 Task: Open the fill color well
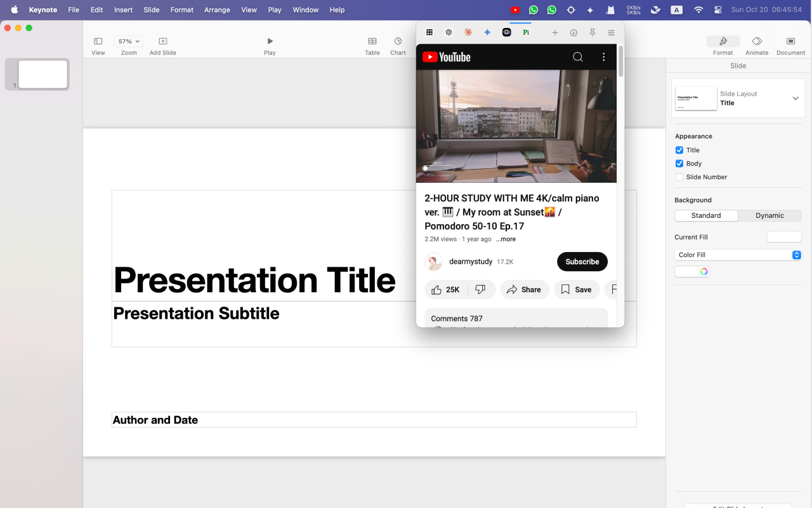[686, 272]
